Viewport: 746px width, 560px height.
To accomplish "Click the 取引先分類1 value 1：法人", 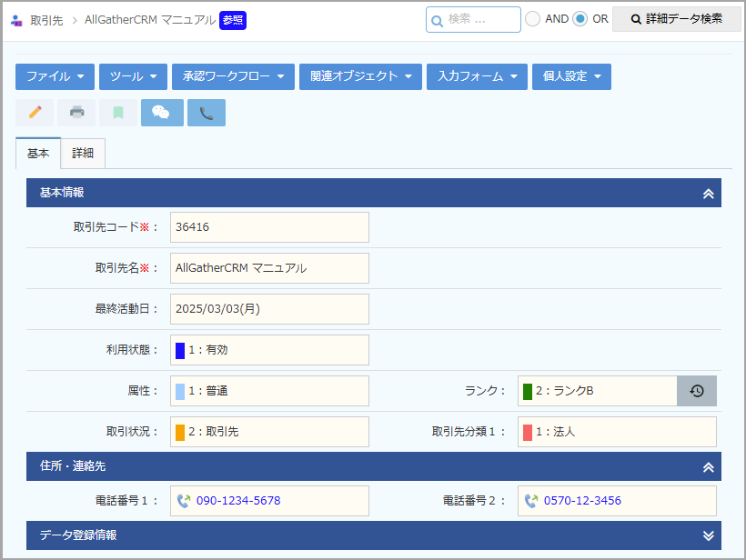I will click(x=555, y=432).
